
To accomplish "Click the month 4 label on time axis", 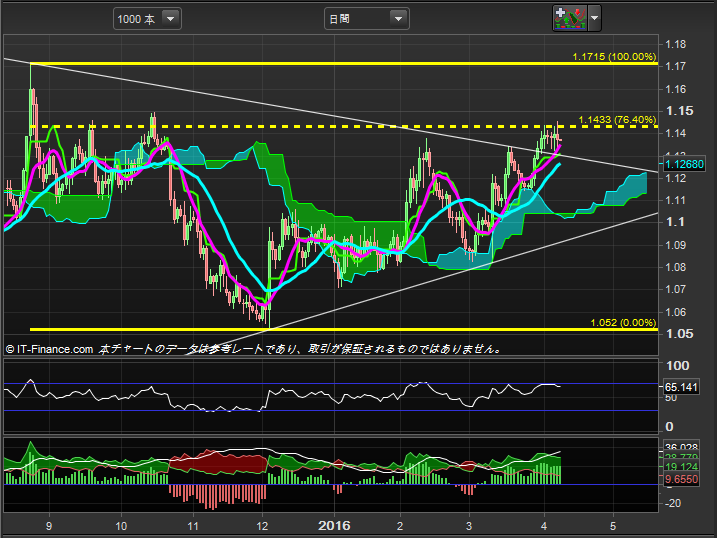I will pyautogui.click(x=544, y=526).
